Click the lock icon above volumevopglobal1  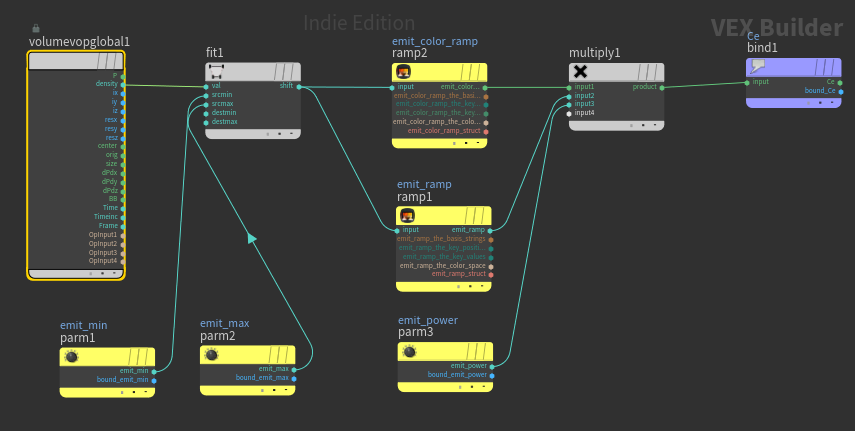[36, 28]
